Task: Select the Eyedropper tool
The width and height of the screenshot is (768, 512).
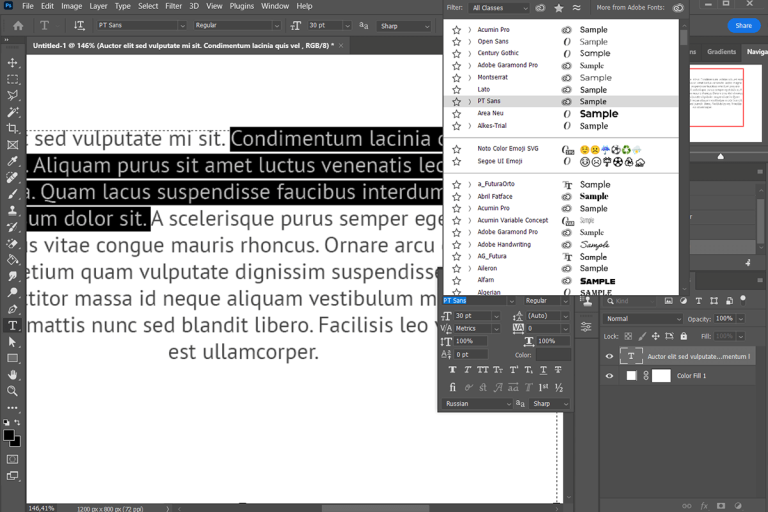Action: (13, 161)
